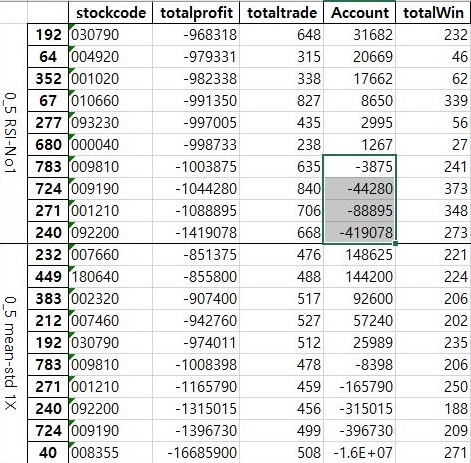Select the totalWin column header cell
This screenshot has width=471, height=463.
point(433,13)
